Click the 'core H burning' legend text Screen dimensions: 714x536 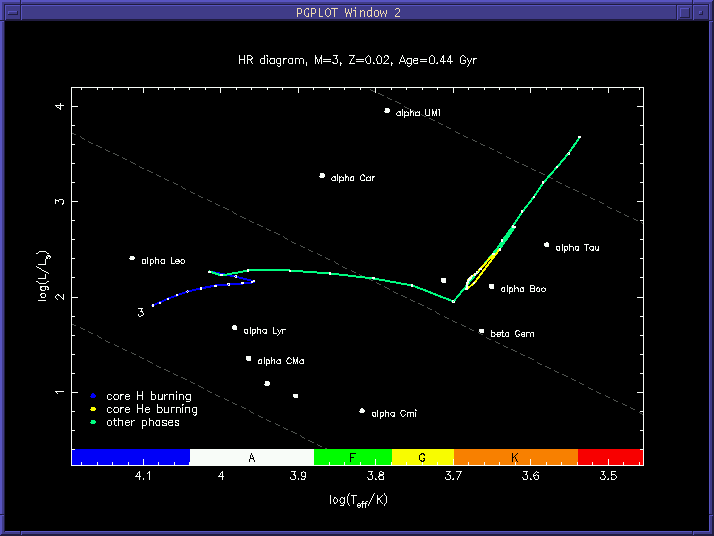tap(149, 396)
